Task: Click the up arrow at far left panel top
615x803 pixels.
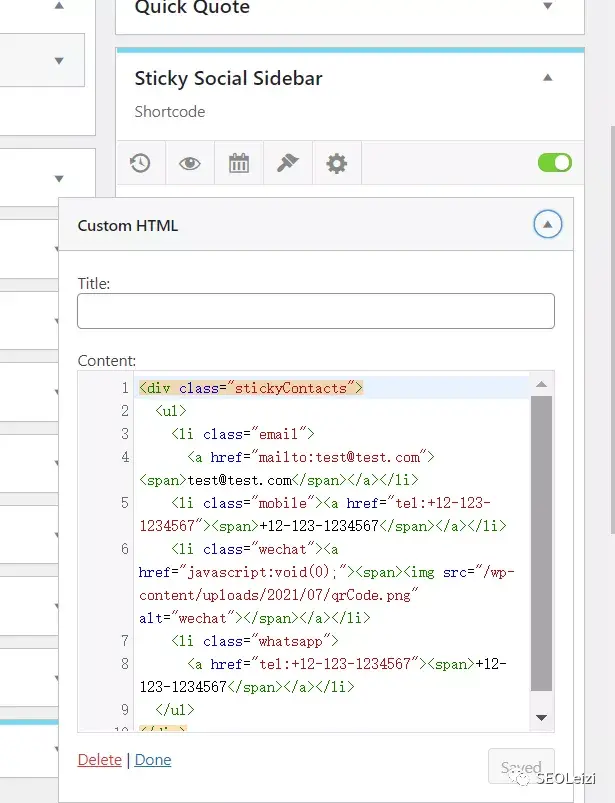Action: click(x=59, y=6)
